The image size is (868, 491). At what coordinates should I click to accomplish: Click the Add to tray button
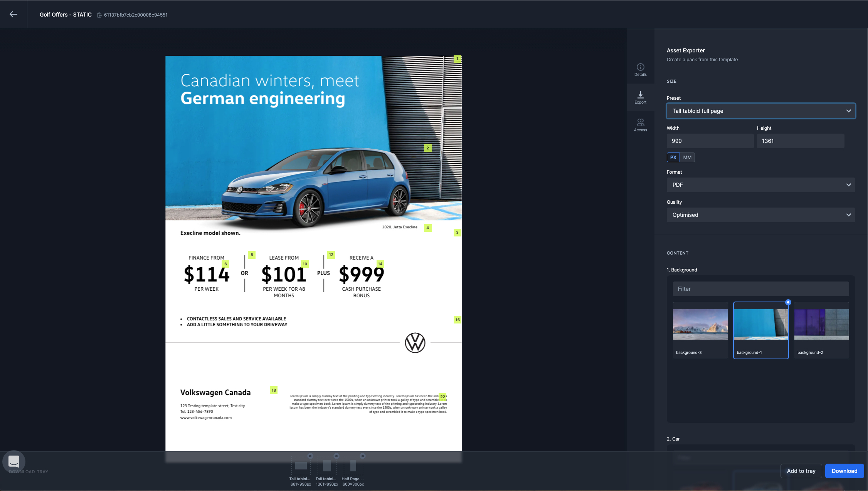click(x=801, y=471)
